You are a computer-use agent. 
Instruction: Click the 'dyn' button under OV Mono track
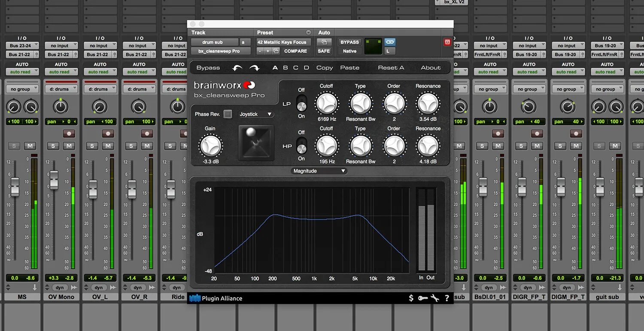[x=59, y=287]
